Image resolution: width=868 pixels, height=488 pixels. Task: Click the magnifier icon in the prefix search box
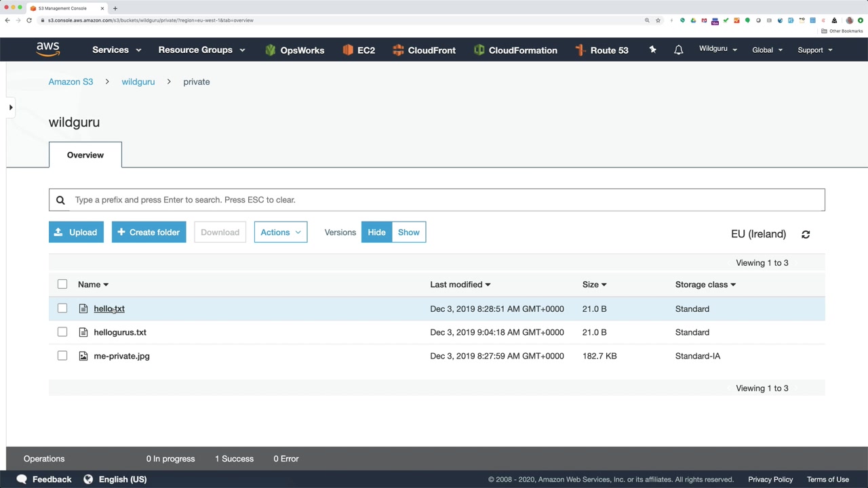(60, 200)
